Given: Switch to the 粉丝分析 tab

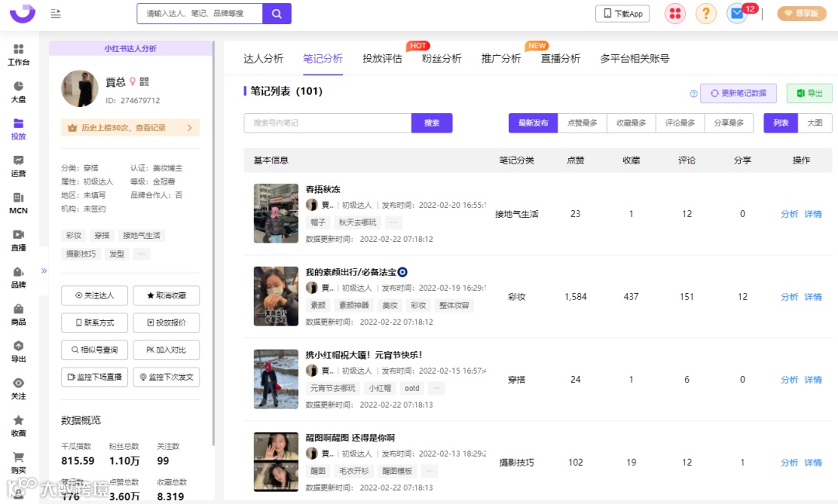Looking at the screenshot, I should coord(442,59).
